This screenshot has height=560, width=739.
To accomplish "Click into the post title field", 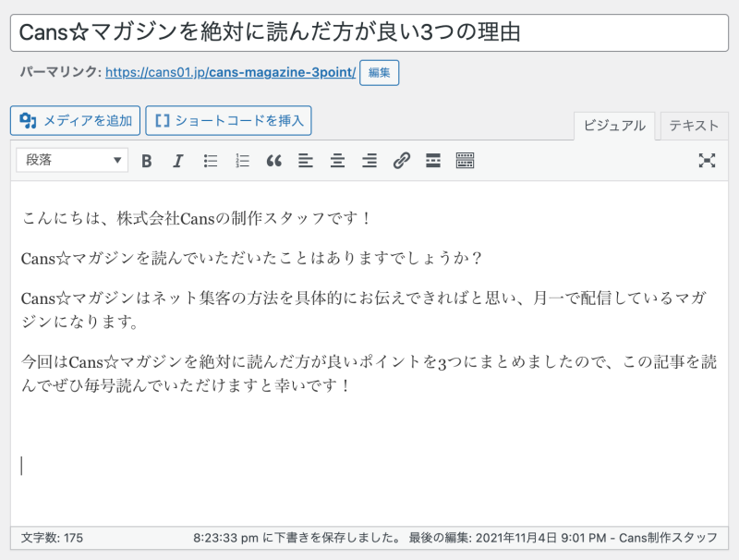I will click(369, 32).
